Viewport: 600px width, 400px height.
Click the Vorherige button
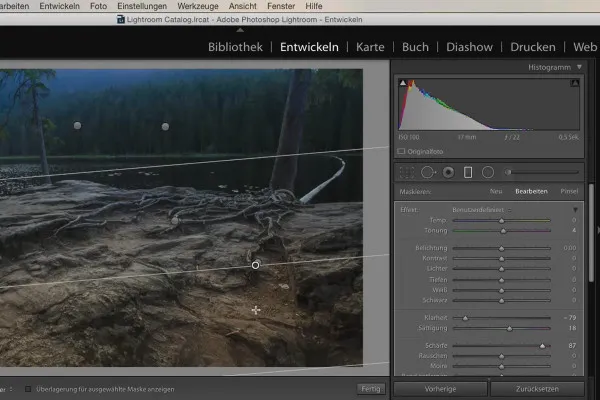click(440, 389)
